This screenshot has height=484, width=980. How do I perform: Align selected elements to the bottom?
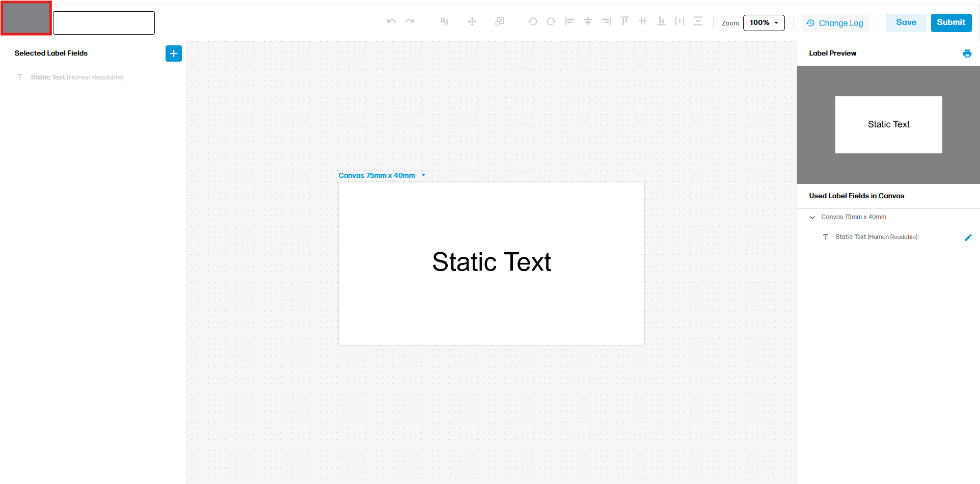[x=661, y=21]
